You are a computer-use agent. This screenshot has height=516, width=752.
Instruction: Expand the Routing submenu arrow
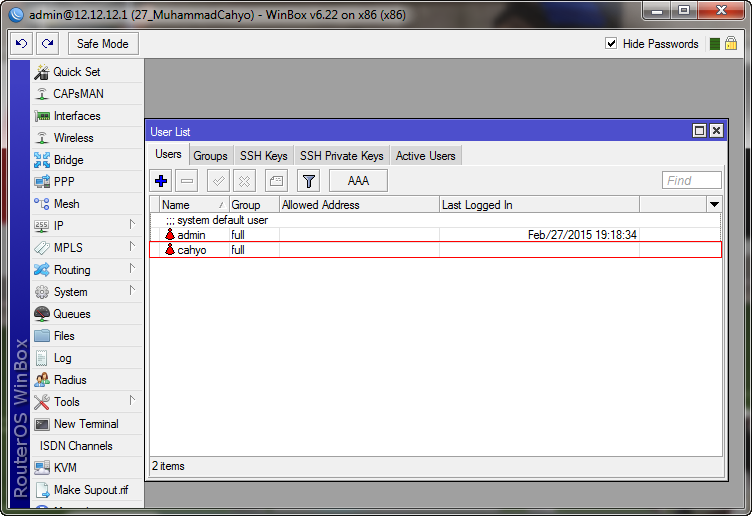point(132,268)
